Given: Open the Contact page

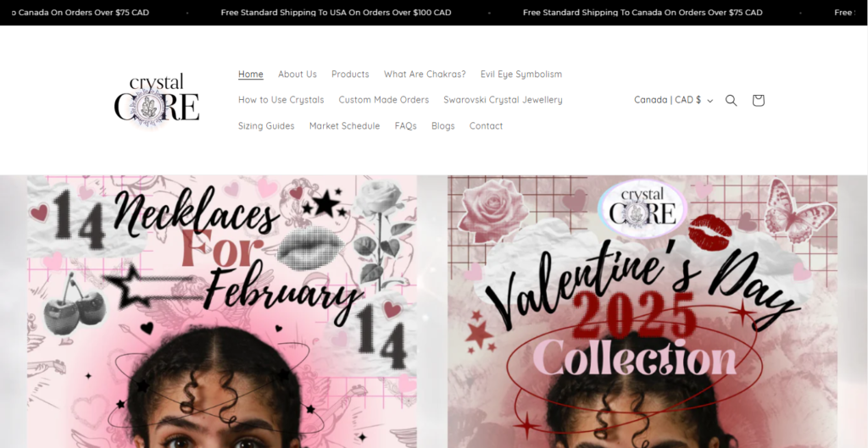Looking at the screenshot, I should [x=486, y=126].
